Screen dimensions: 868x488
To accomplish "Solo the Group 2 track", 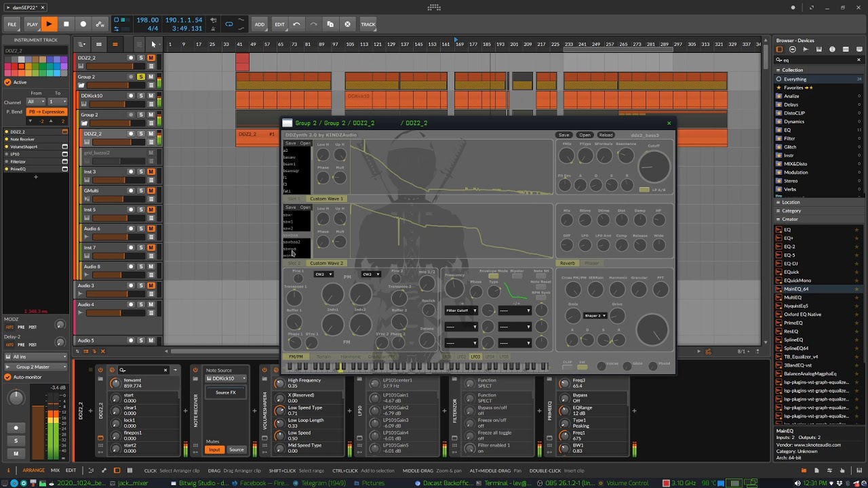I will click(x=141, y=77).
